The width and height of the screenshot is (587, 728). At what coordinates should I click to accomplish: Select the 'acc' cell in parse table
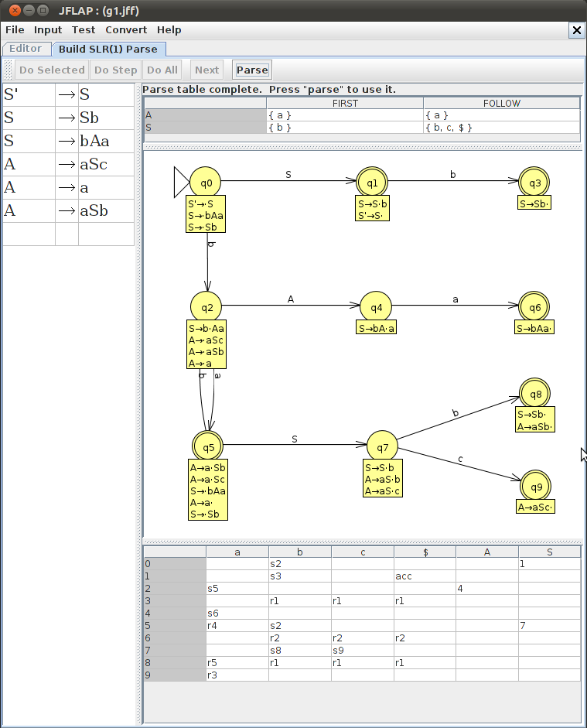[424, 576]
